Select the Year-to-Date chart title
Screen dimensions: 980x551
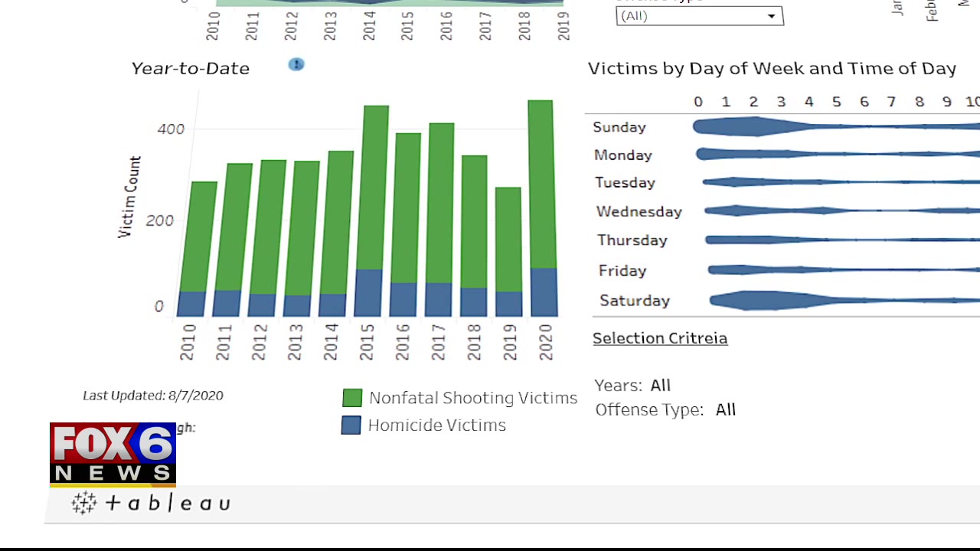point(190,68)
